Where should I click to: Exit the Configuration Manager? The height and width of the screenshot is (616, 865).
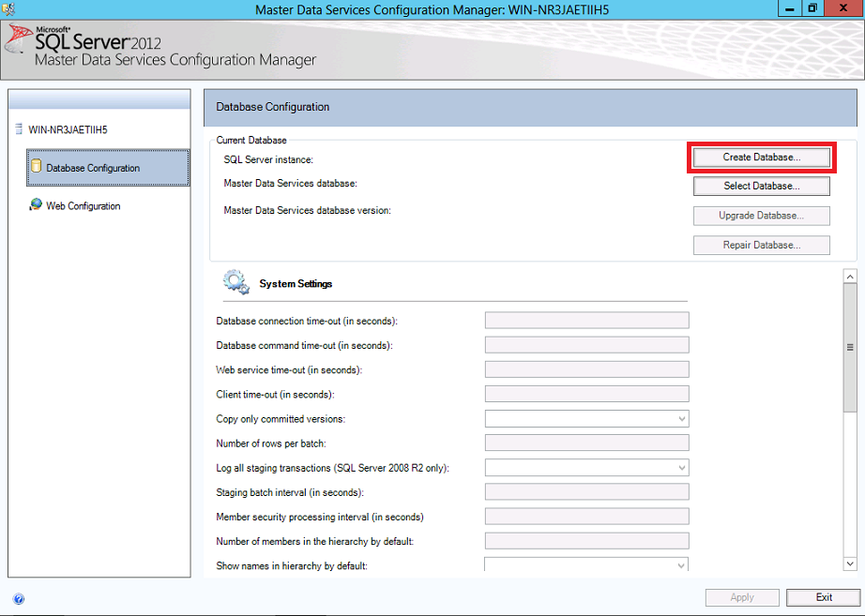click(824, 597)
